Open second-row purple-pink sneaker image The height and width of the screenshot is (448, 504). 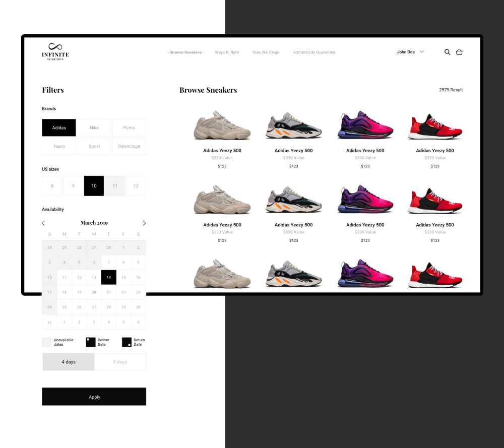click(365, 200)
